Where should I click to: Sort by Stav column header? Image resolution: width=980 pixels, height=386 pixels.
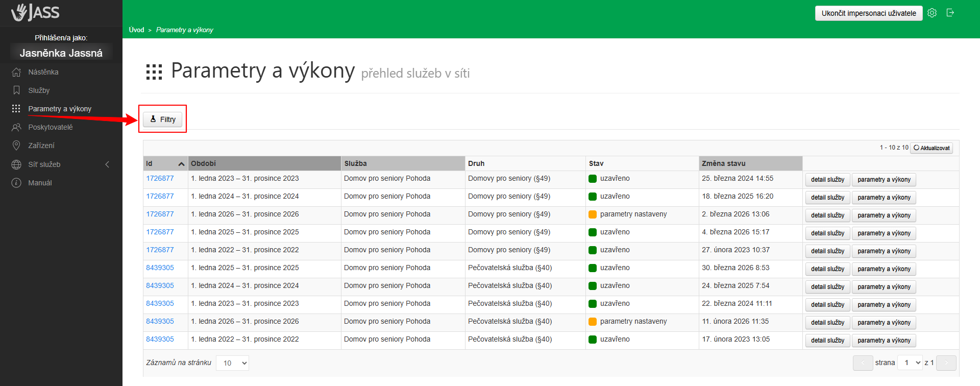point(642,163)
